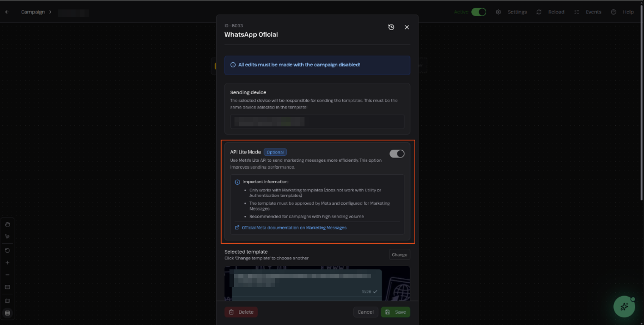Toggle the grid icon in the toolbar
Screen dimensions: 644x325
coord(7,313)
